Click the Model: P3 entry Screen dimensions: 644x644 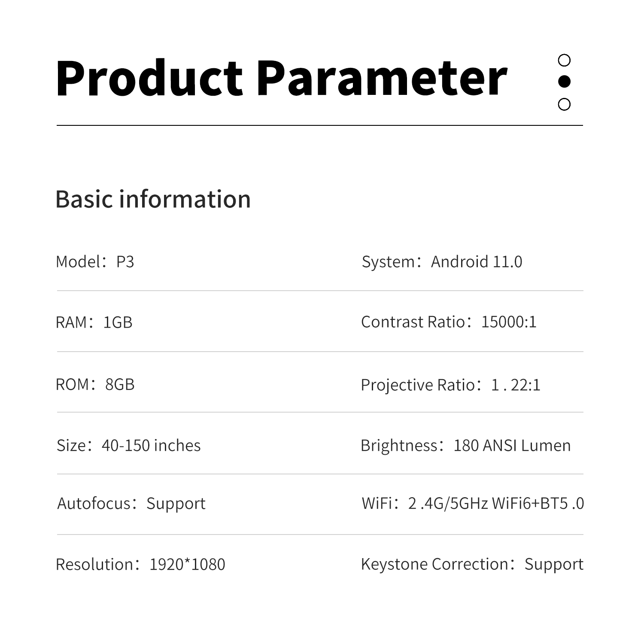pyautogui.click(x=95, y=261)
